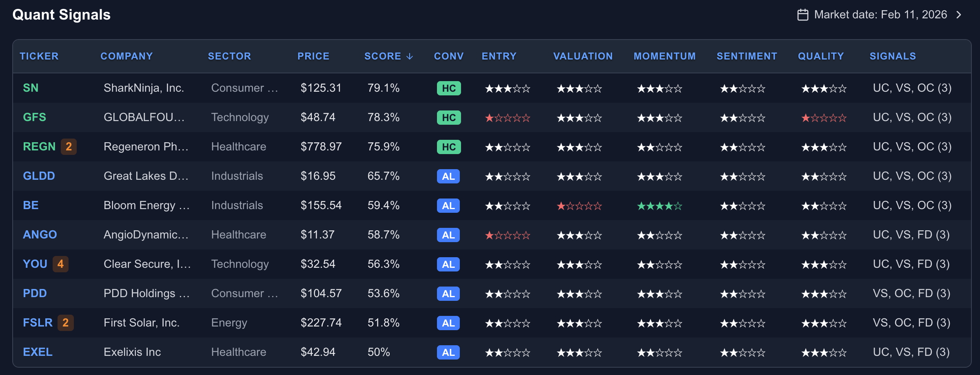This screenshot has height=375, width=980.
Task: Go to next market date chevron
Action: tap(959, 15)
